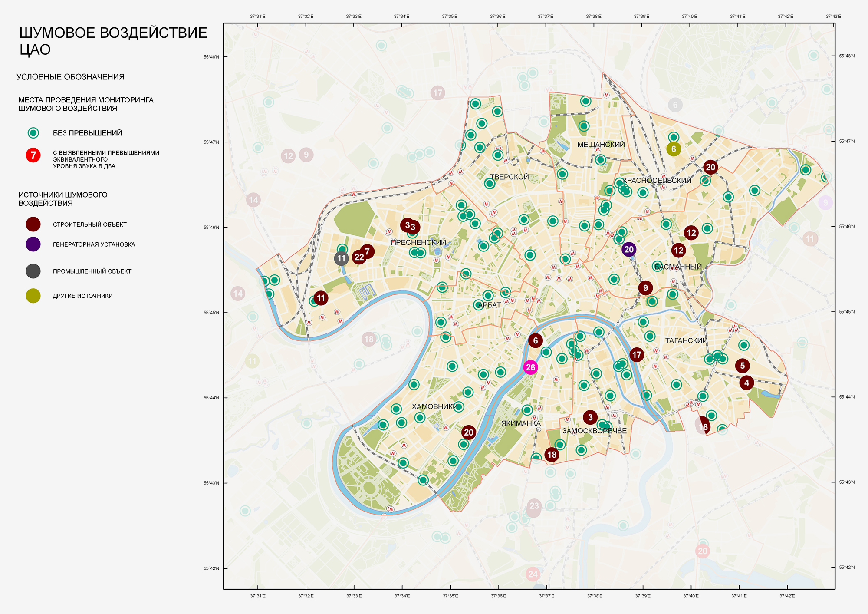Pick the olive 'Другие источники' legend swatch
This screenshot has height=614, width=868.
(33, 296)
